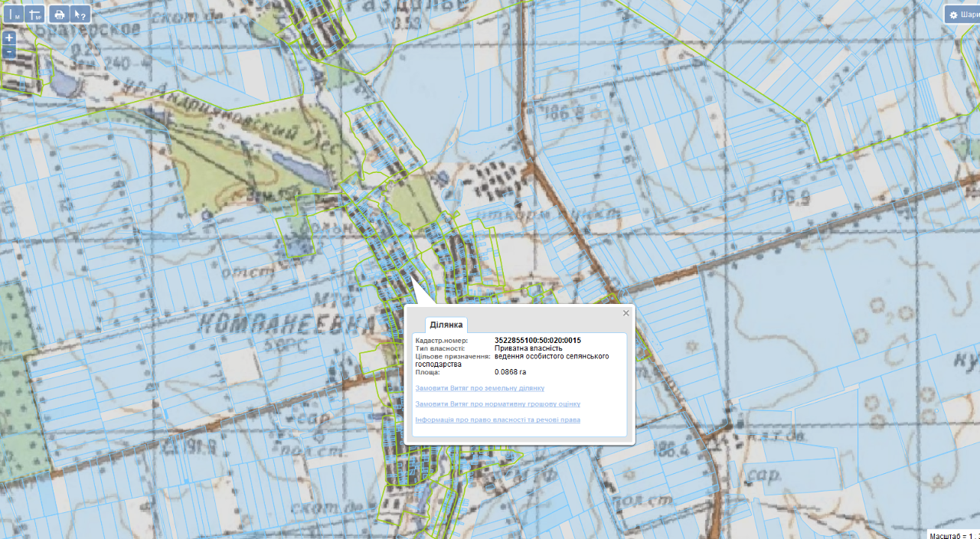Open the Шари layers panel

click(962, 14)
